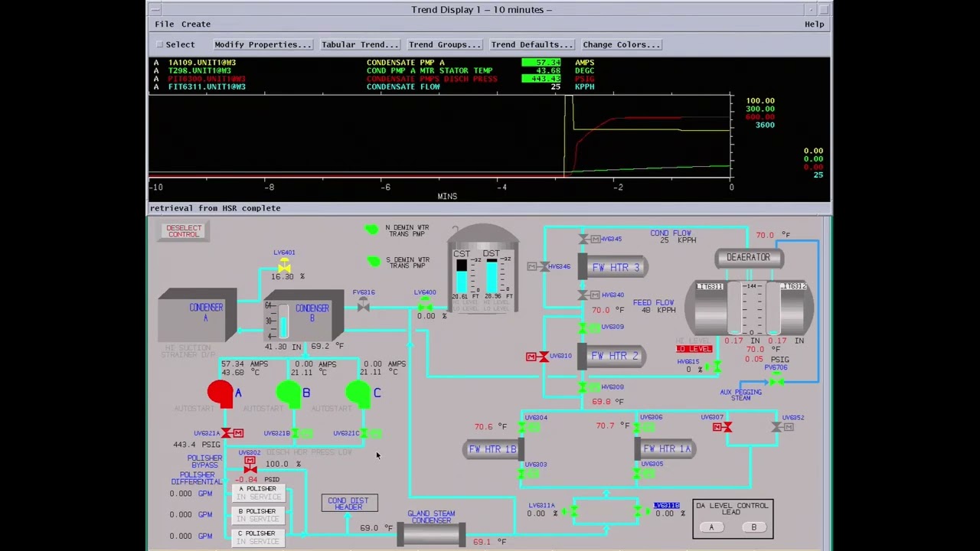This screenshot has height=551, width=980.
Task: Click the HV6345 valve symbol
Action: [x=587, y=240]
